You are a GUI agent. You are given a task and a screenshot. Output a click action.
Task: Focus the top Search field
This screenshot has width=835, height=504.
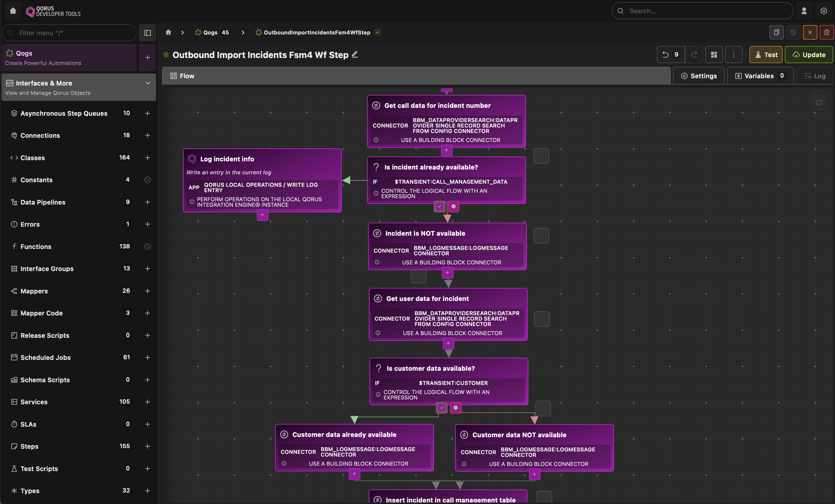[702, 11]
